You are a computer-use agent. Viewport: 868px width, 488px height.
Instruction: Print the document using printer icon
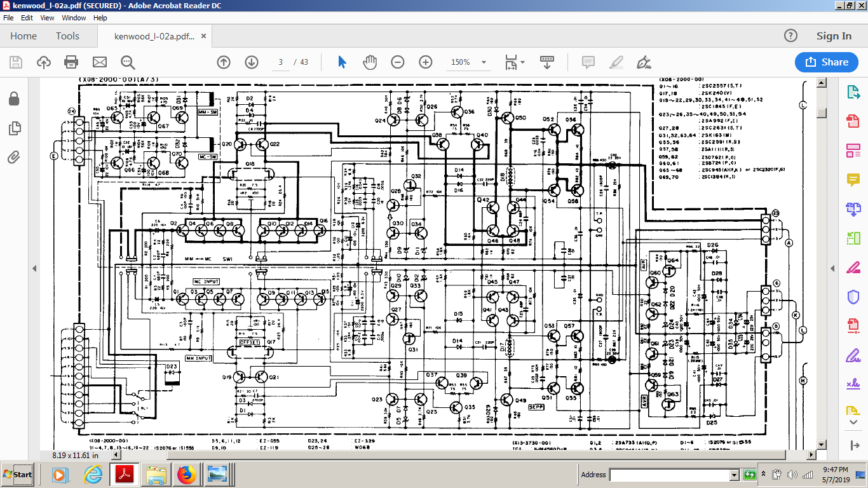point(71,62)
